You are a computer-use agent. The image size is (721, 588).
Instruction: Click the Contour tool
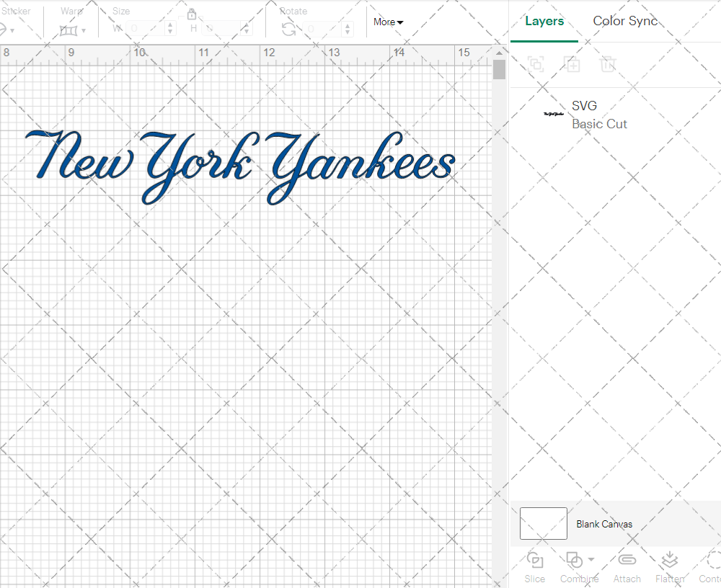coord(710,567)
